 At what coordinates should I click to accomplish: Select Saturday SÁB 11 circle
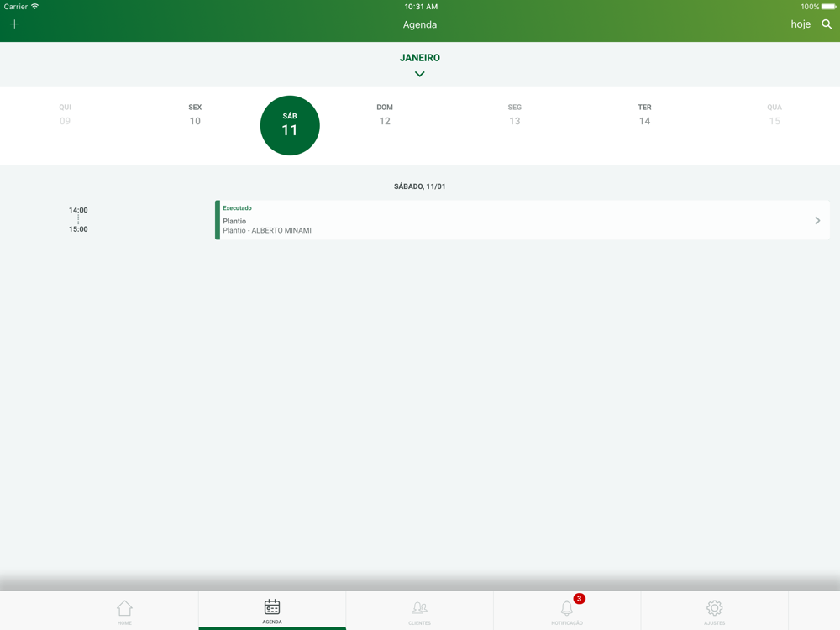[x=290, y=125]
